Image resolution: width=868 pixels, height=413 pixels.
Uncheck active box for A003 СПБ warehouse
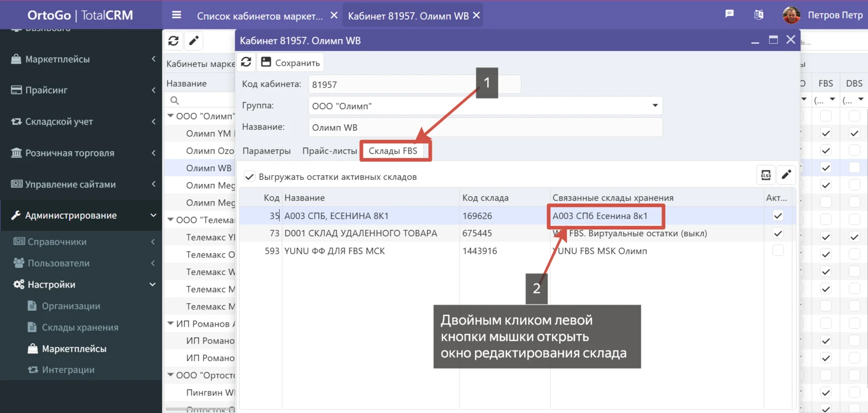coord(777,216)
